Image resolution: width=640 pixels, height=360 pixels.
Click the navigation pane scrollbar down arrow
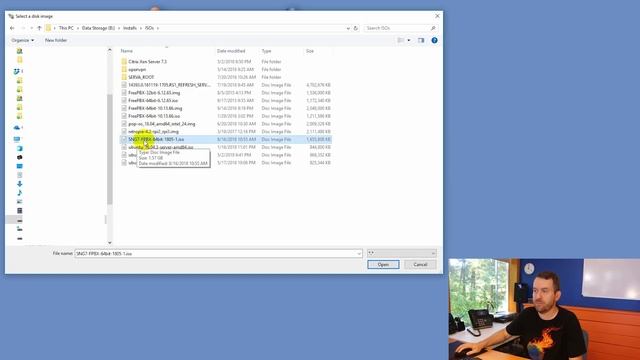pyautogui.click(x=109, y=242)
